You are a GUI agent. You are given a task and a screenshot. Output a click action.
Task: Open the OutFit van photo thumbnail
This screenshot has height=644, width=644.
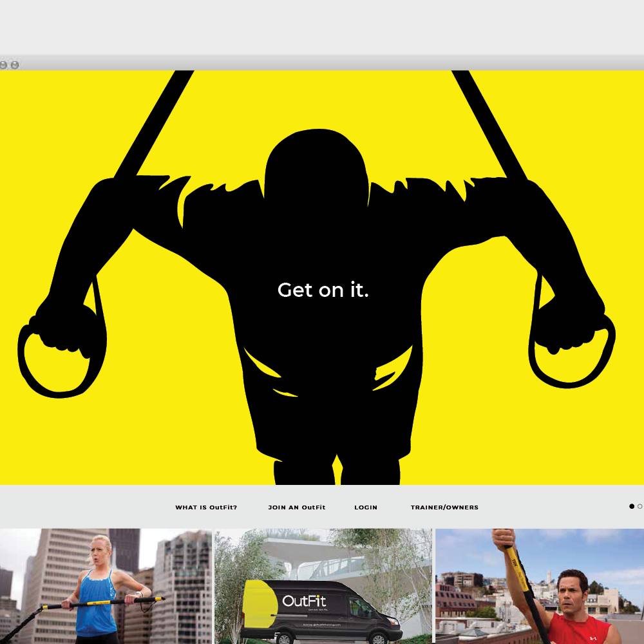pos(323,586)
